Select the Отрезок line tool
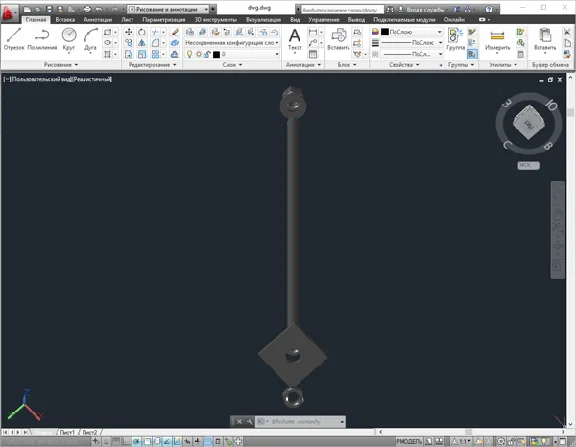 (14, 39)
